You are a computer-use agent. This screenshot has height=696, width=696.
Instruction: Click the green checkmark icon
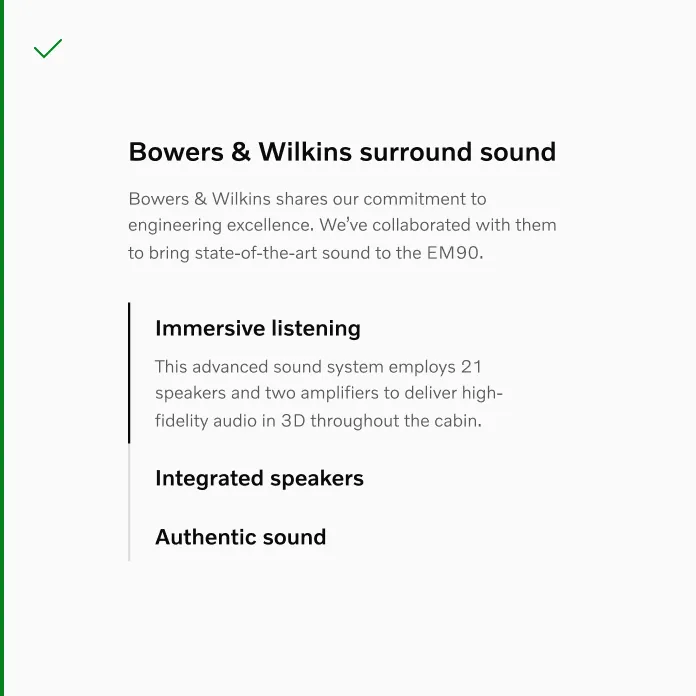[x=48, y=48]
